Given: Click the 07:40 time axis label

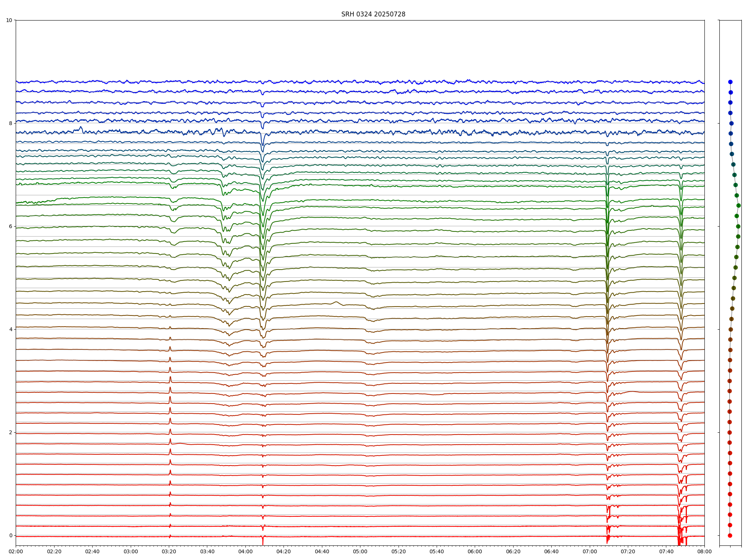Looking at the screenshot, I should point(666,551).
